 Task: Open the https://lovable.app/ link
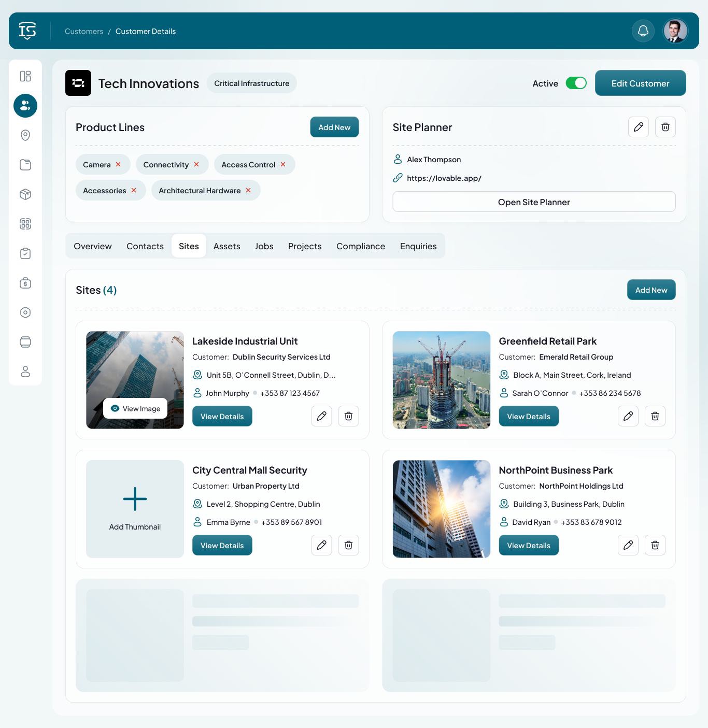444,178
